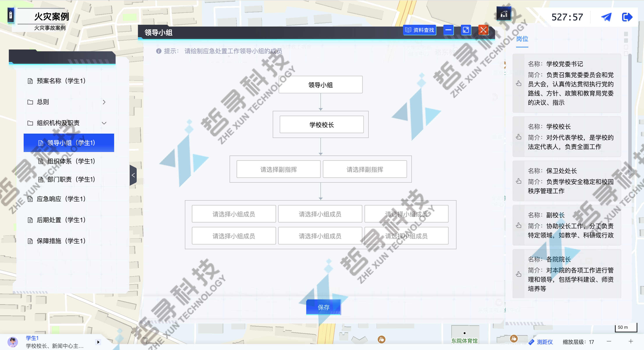644x350 pixels.
Task: Collapse the 组织机构及职责 section chevron
Action: (x=104, y=123)
